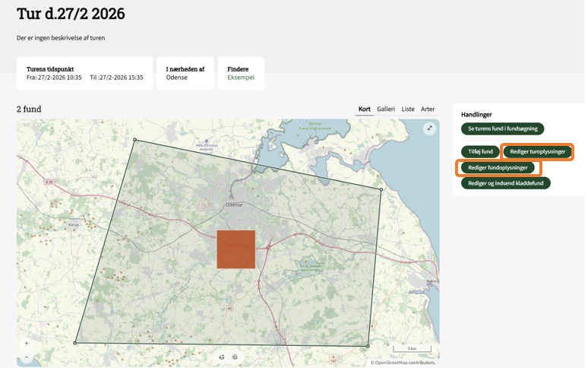Click the orange square marker on the map
The image size is (588, 368).
point(236,249)
